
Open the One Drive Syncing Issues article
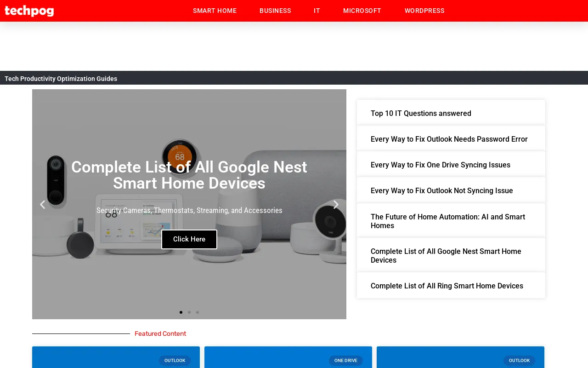tap(441, 165)
